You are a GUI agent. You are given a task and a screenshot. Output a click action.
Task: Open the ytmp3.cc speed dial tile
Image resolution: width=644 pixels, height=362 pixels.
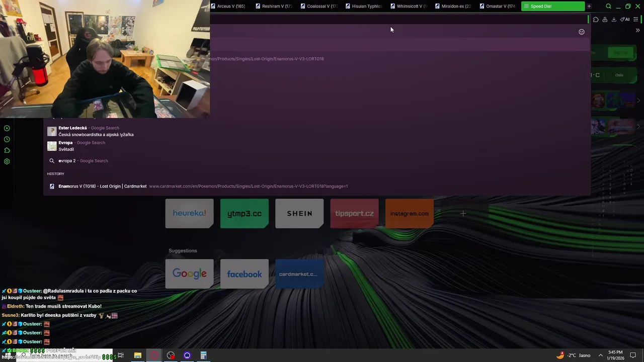(245, 213)
